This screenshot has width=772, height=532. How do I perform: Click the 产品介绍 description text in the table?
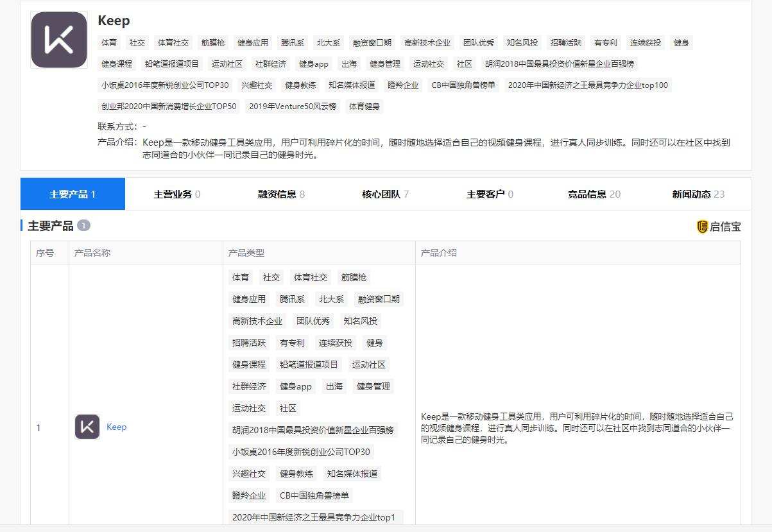pos(576,428)
